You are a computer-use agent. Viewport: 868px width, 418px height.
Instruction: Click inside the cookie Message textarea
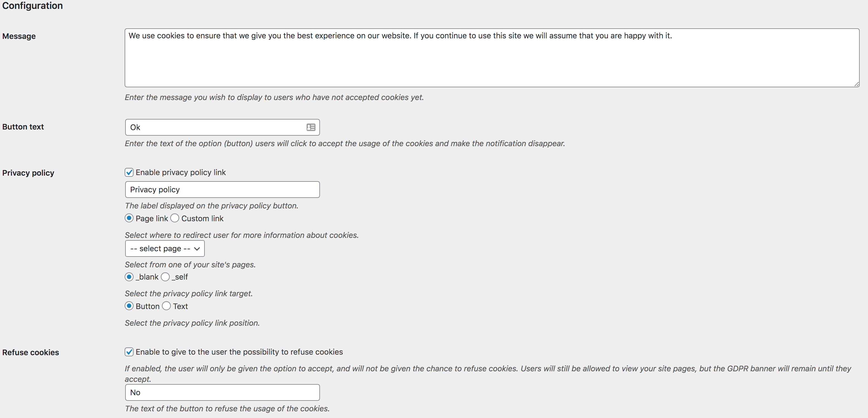click(x=492, y=61)
